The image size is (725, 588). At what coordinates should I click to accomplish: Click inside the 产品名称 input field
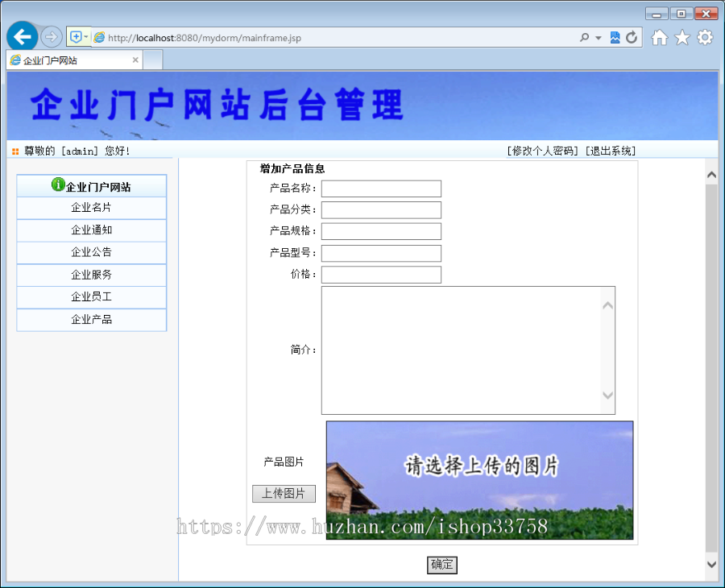point(380,188)
